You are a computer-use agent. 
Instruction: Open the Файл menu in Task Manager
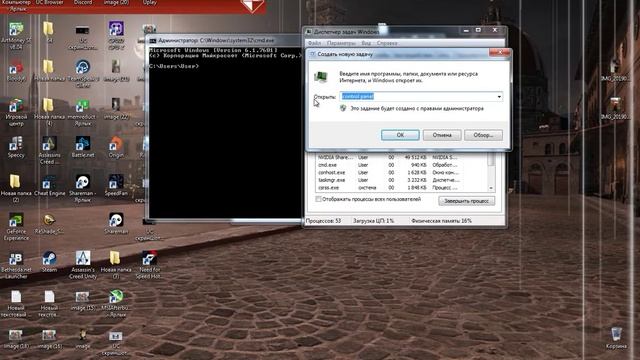coord(314,43)
